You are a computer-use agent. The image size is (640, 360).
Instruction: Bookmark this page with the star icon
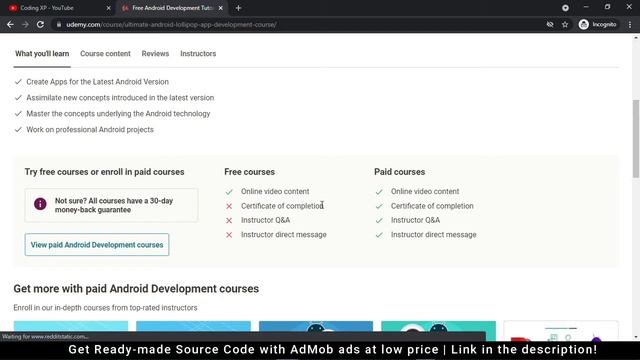[565, 24]
